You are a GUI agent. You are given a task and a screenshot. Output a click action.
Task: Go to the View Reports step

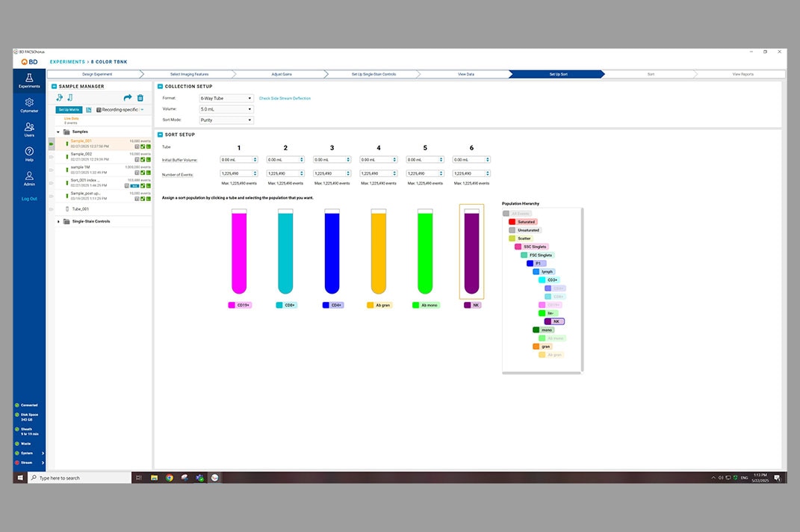tap(742, 74)
